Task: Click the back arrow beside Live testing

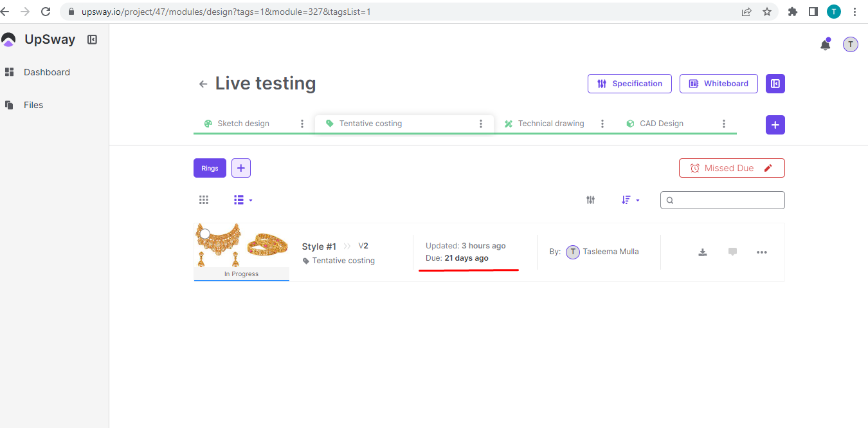Action: click(x=203, y=84)
